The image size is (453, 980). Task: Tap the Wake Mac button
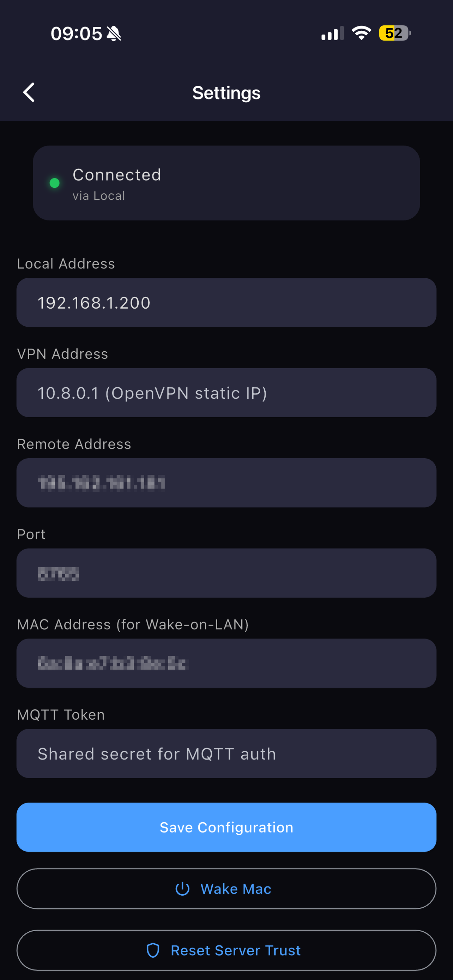(x=226, y=889)
